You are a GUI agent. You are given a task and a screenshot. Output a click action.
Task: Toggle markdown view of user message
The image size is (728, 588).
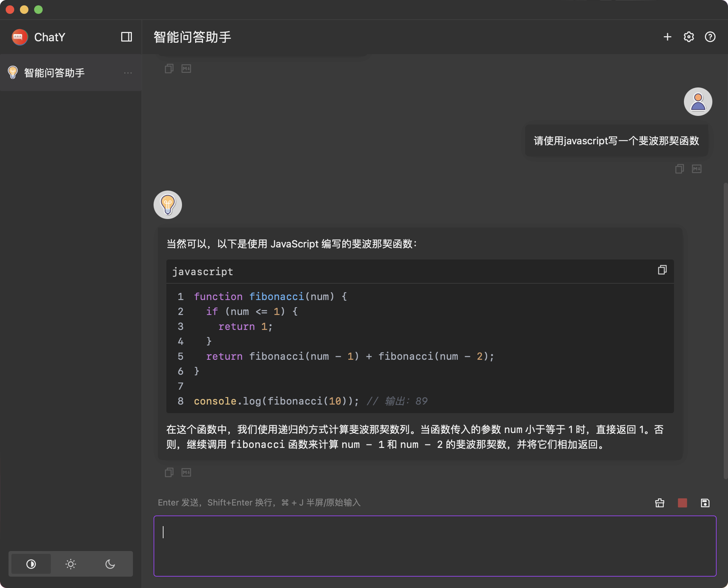pyautogui.click(x=696, y=169)
